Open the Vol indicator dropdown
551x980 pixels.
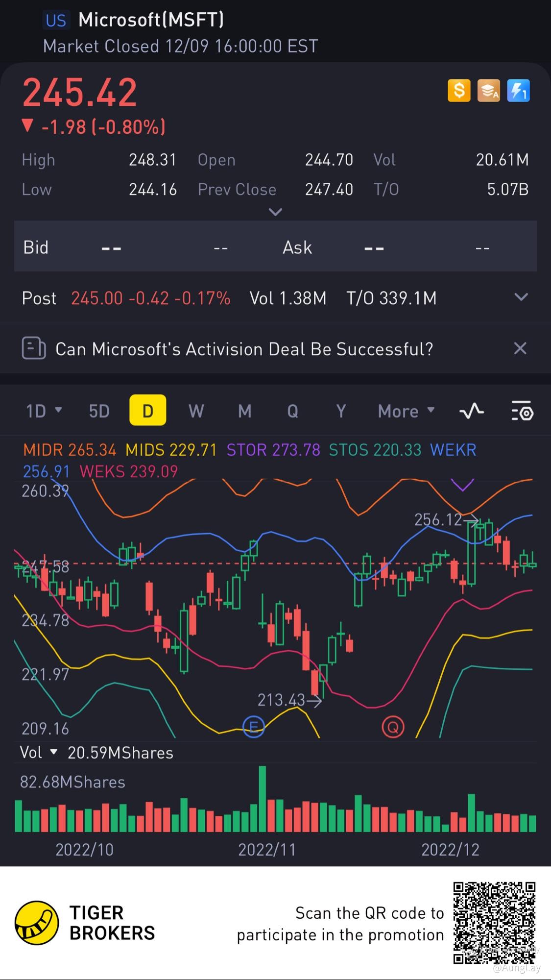click(x=39, y=752)
